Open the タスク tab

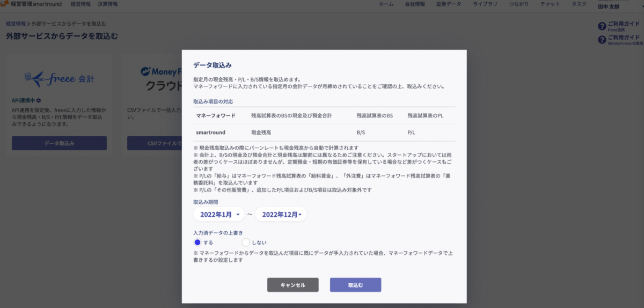pos(579,4)
